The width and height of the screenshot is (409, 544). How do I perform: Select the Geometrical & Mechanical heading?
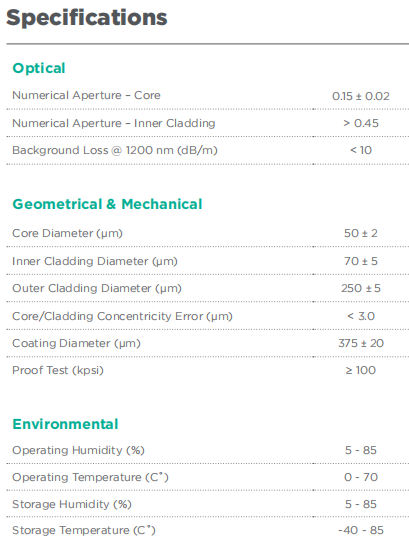click(107, 204)
